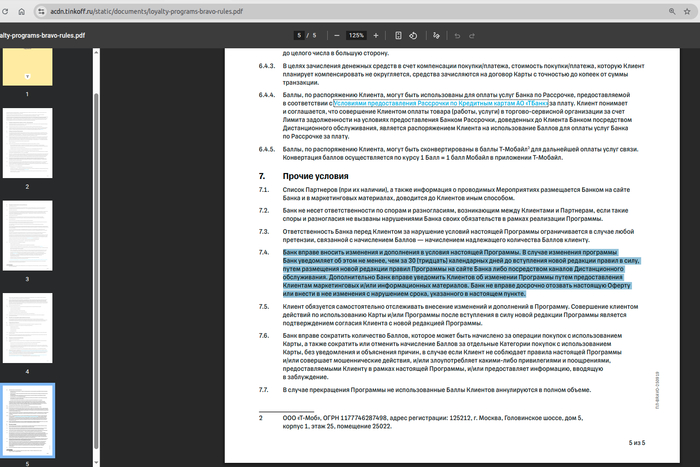Click the page number field showing 5

click(299, 34)
